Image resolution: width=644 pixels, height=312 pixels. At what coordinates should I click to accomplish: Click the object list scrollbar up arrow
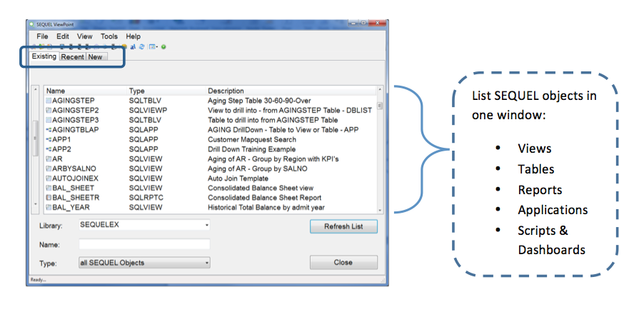(x=380, y=89)
